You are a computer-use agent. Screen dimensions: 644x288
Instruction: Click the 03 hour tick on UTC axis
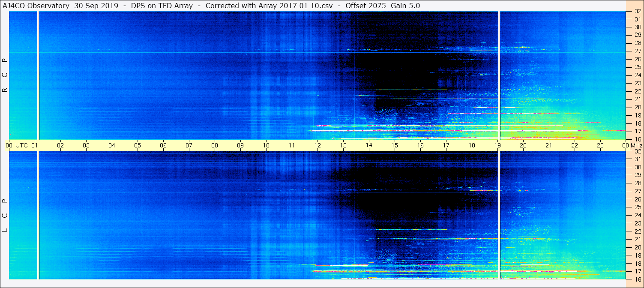(x=86, y=145)
